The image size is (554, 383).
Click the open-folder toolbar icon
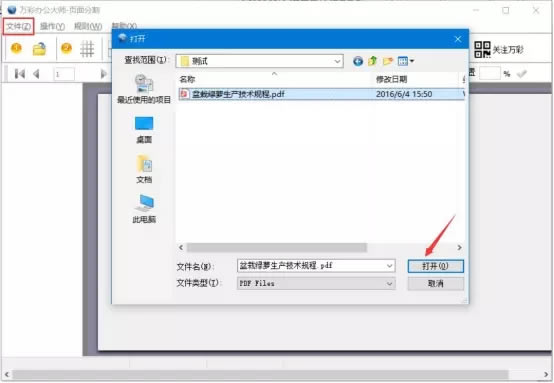(x=39, y=49)
